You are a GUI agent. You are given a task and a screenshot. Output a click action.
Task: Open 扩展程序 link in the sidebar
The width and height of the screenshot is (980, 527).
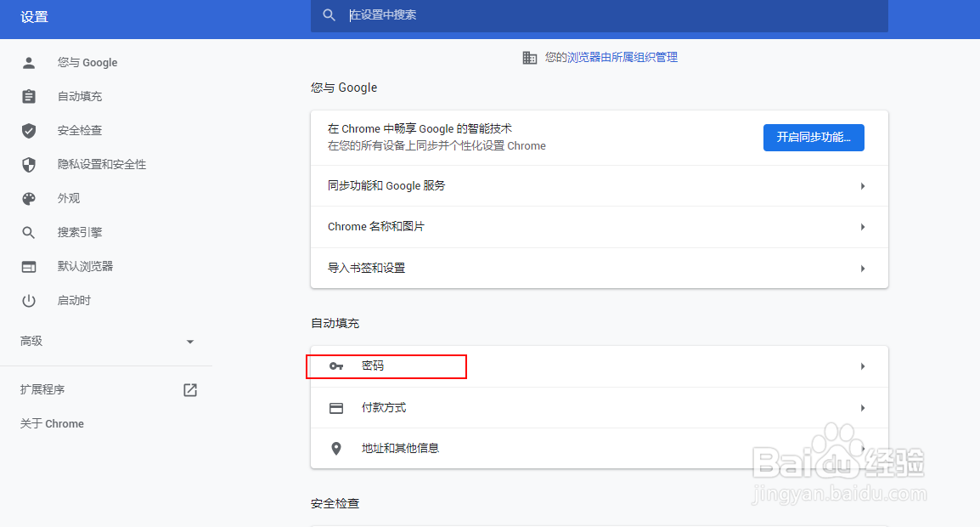(42, 390)
